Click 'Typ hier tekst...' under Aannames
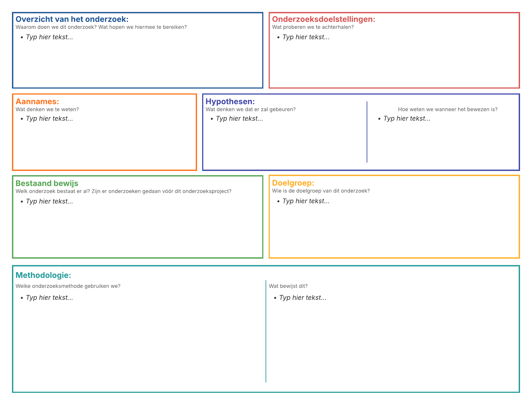Viewport: 532px width, 405px height. coord(49,118)
